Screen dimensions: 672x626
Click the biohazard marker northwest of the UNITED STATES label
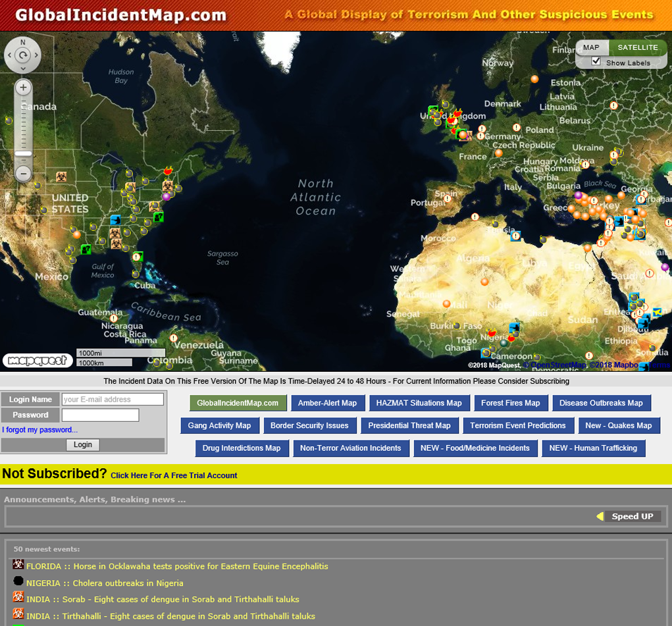point(61,176)
